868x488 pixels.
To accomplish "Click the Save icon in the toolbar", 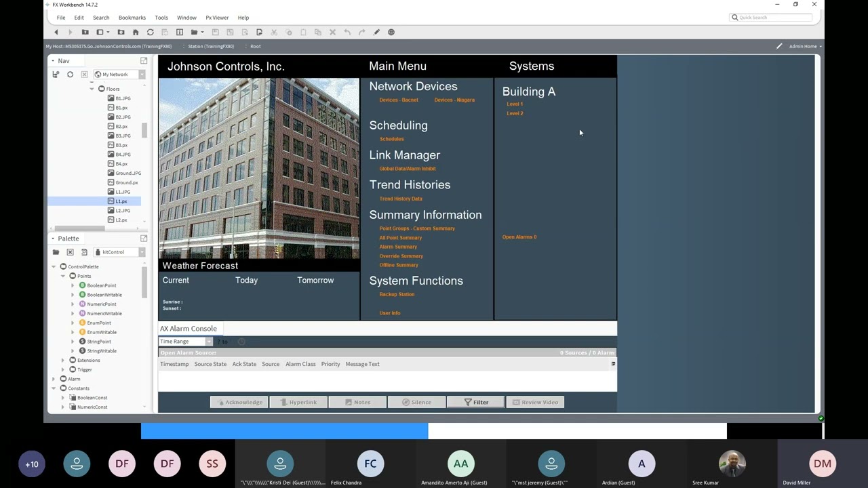I will (216, 32).
